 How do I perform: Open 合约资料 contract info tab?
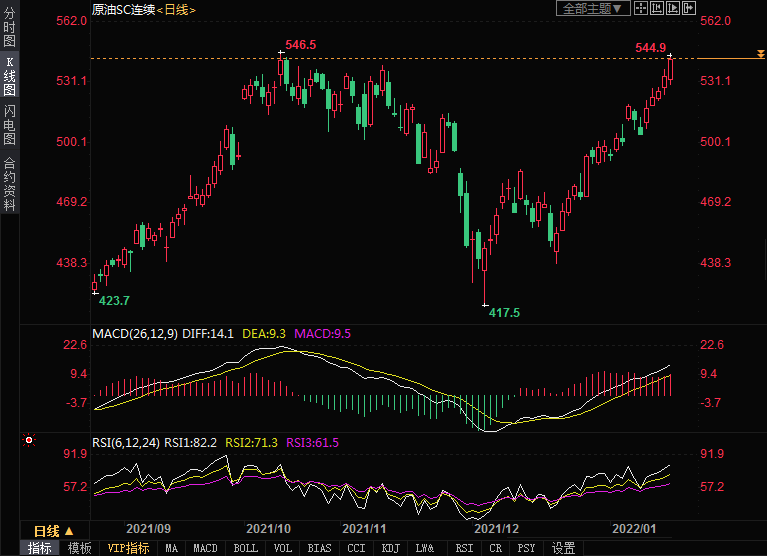click(9, 185)
